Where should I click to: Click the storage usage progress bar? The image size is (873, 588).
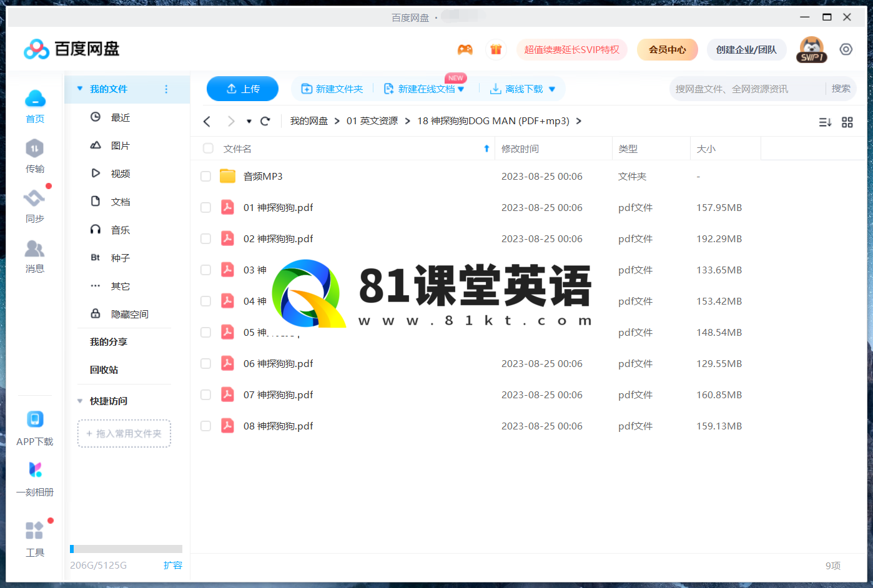tap(126, 549)
